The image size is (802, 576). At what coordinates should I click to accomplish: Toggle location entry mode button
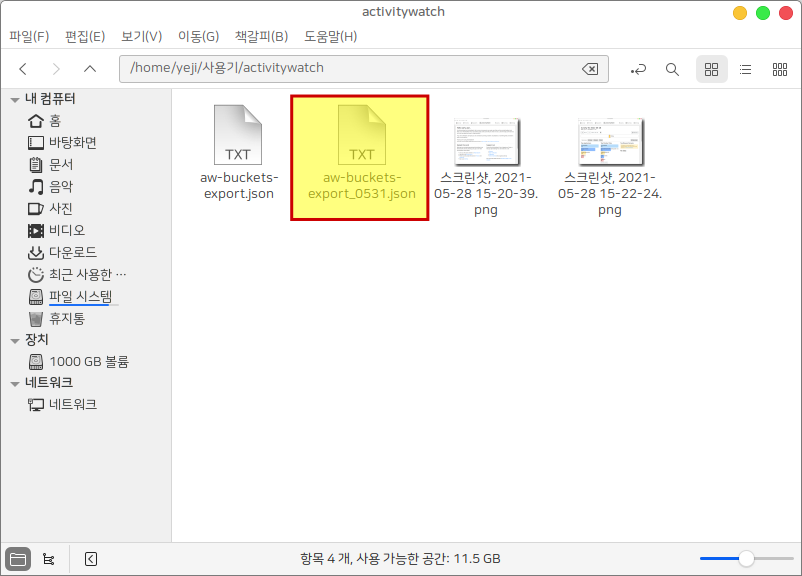(638, 69)
